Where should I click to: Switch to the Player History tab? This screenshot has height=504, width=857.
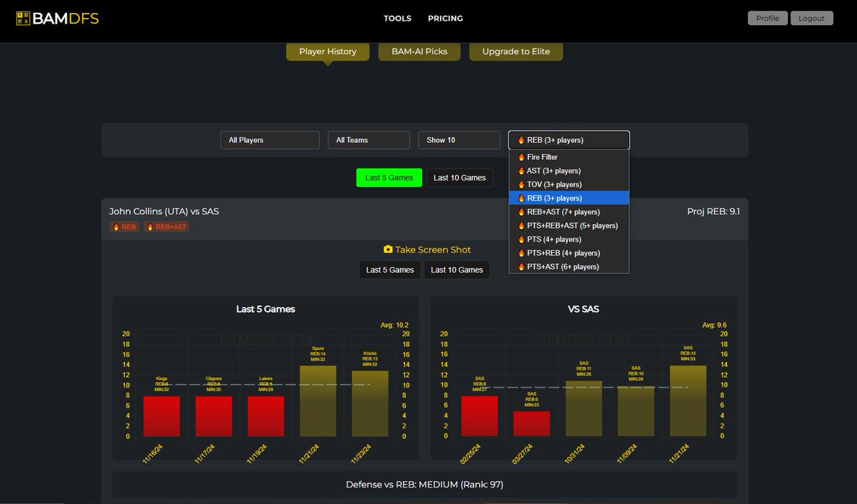(327, 51)
